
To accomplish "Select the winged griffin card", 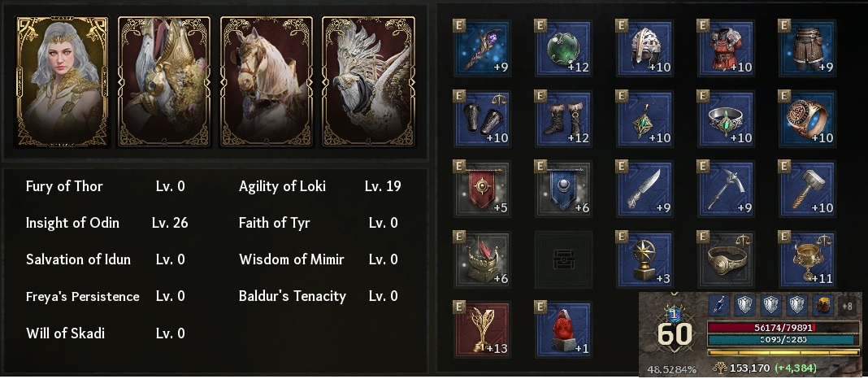I will point(369,81).
